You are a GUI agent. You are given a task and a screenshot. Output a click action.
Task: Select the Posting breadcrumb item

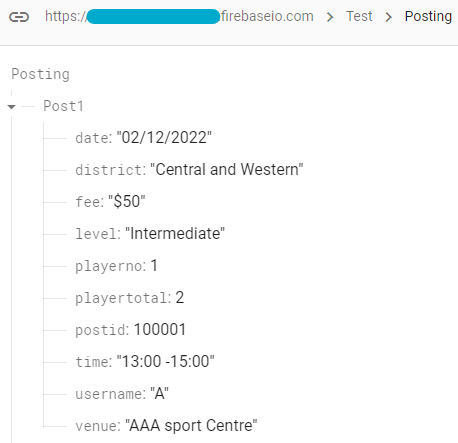click(428, 17)
